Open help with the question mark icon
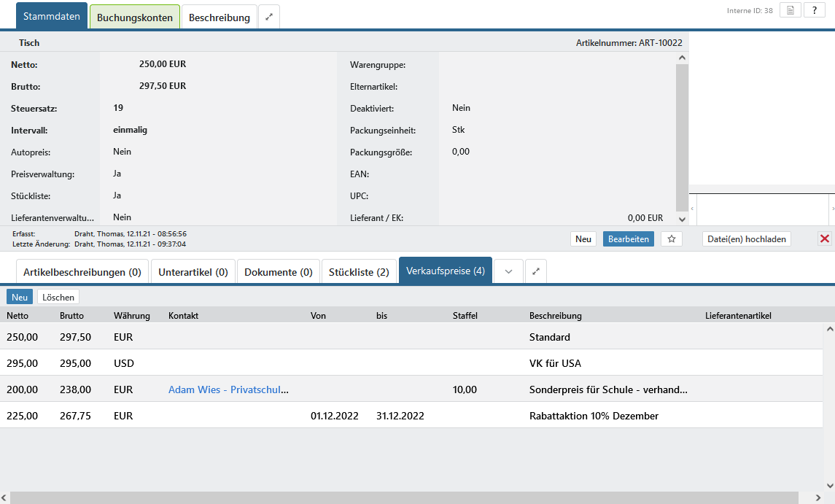Viewport: 835px width, 504px height. pos(815,10)
